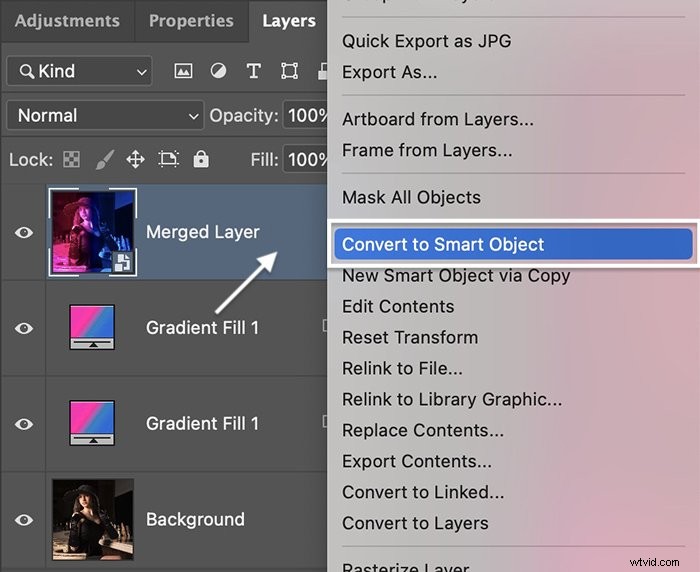Lock position move icon

[135, 159]
